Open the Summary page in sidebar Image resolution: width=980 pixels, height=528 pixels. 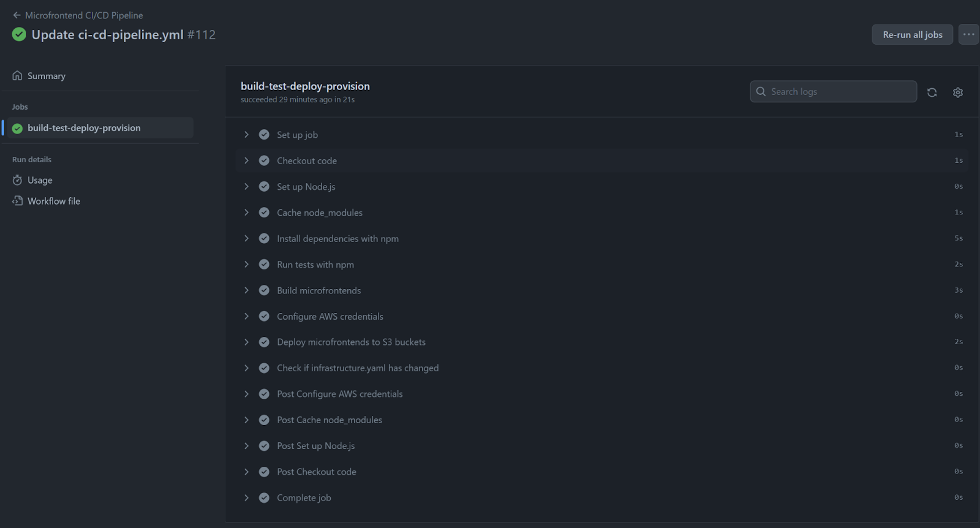click(47, 76)
